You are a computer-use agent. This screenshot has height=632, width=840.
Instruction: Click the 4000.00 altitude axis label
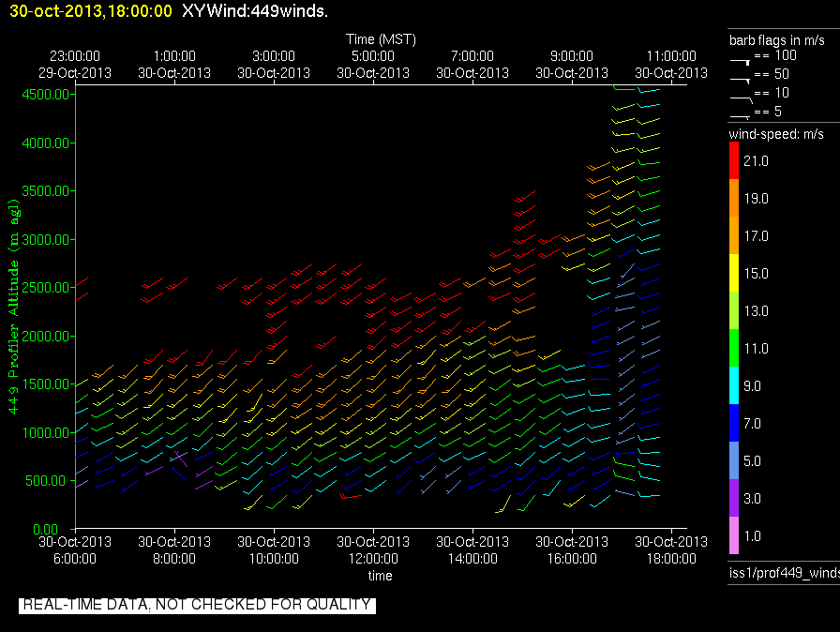46,143
